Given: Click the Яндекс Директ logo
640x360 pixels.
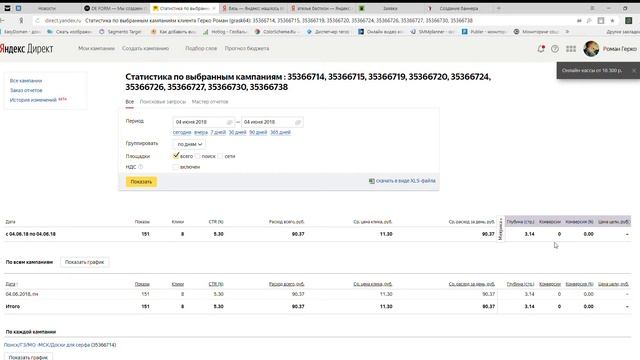Looking at the screenshot, I should pyautogui.click(x=27, y=49).
